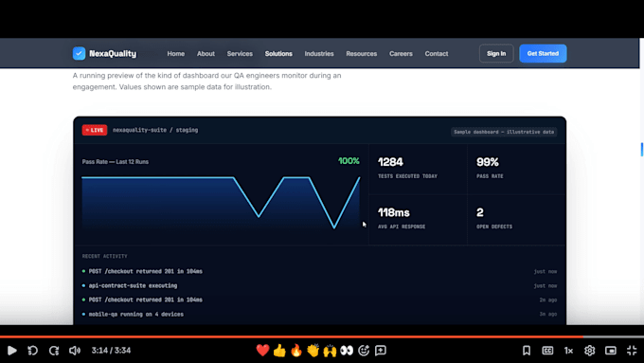644x363 pixels.
Task: React with the eyes emoji
Action: click(x=347, y=351)
